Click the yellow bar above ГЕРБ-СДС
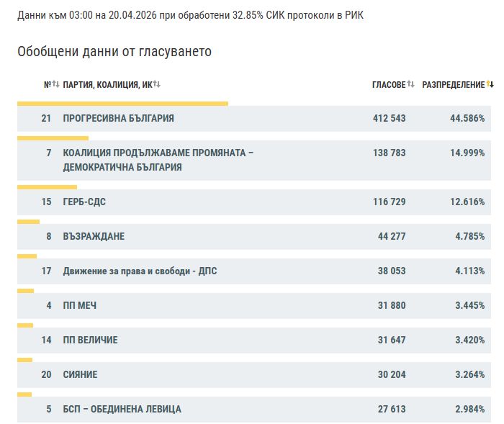 click(x=47, y=186)
